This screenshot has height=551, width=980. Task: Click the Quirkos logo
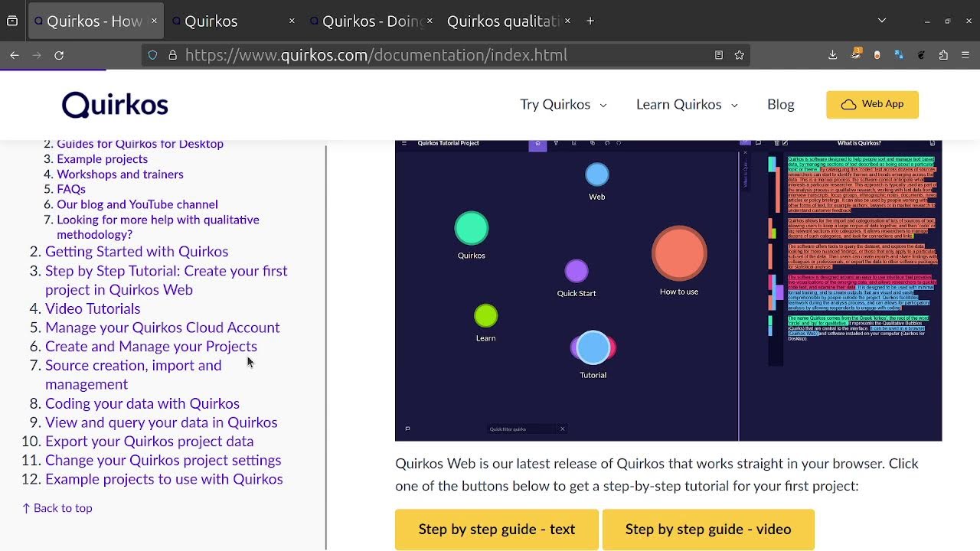point(115,105)
